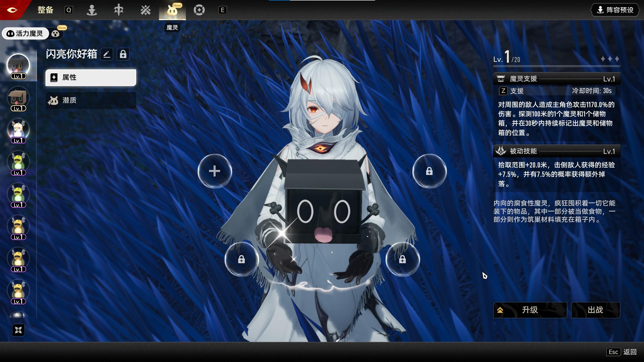Click the pencil rename icon beside 闪亮你好箱
This screenshot has width=644, height=362.
107,54
